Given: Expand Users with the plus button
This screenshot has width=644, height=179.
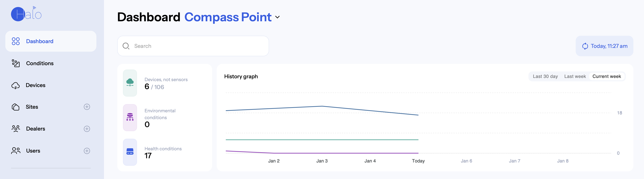Looking at the screenshot, I should [87, 151].
